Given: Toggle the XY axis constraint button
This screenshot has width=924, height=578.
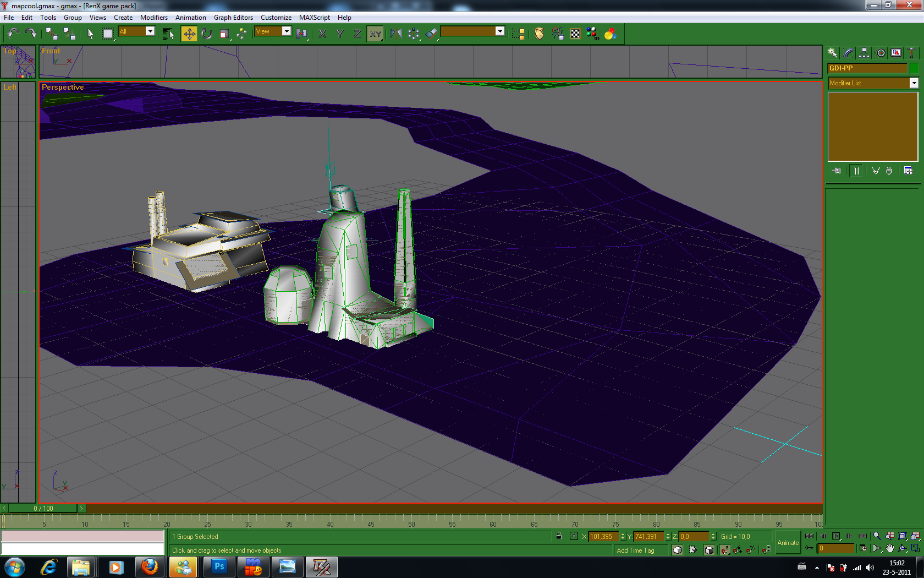Looking at the screenshot, I should tap(375, 34).
